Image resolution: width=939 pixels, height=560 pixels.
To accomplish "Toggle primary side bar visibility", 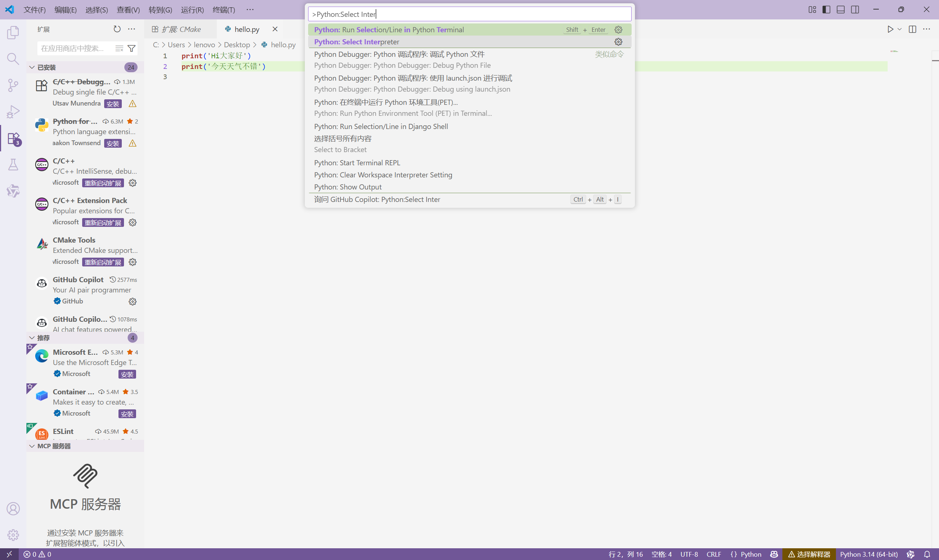I will [x=826, y=10].
